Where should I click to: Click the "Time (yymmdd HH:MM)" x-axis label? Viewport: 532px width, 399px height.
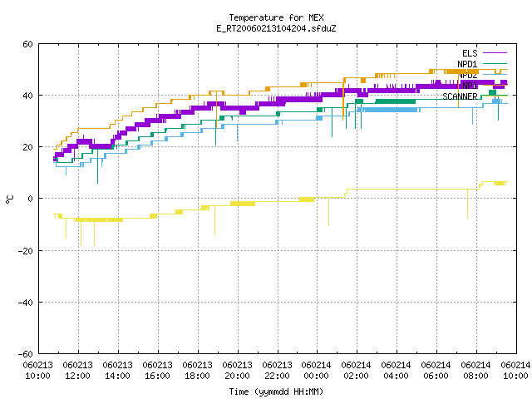pyautogui.click(x=276, y=392)
